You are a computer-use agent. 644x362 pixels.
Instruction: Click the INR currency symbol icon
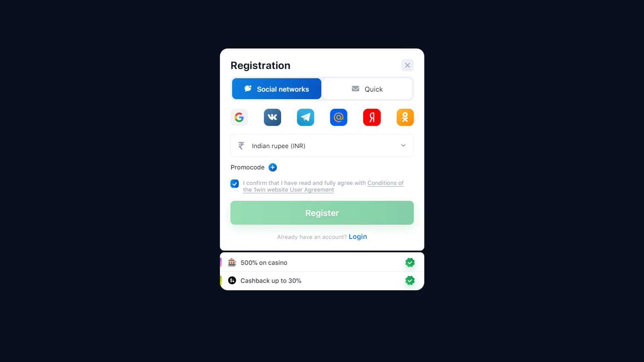coord(241,146)
